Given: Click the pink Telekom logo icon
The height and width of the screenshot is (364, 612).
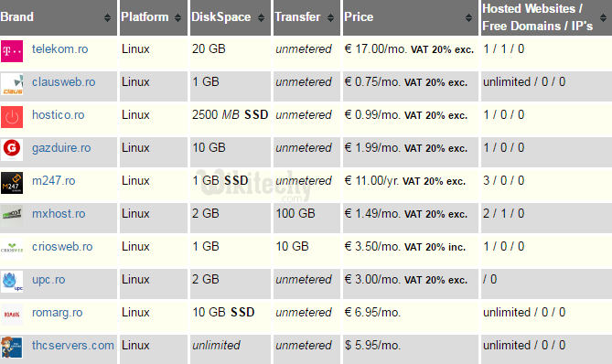Looking at the screenshot, I should pyautogui.click(x=12, y=51).
